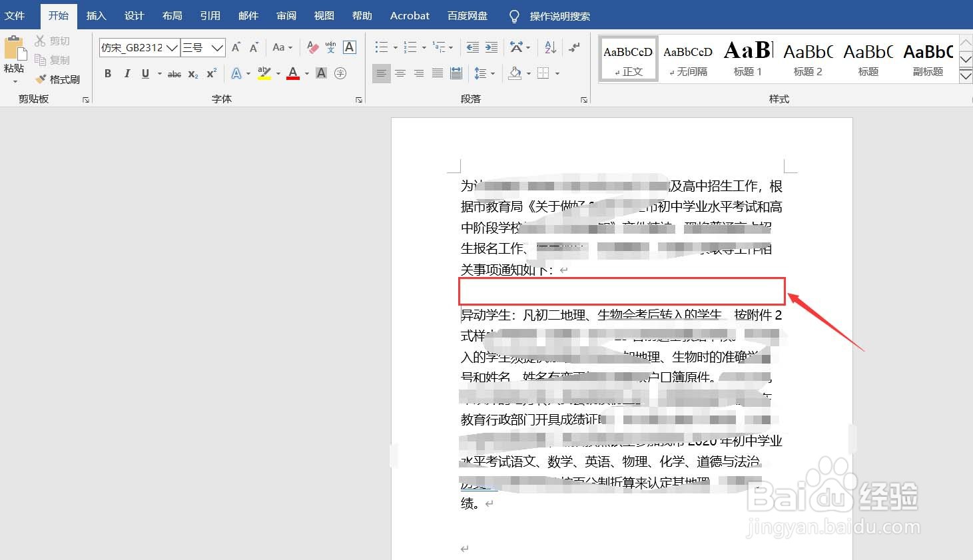The width and height of the screenshot is (973, 560).
Task: Increase paragraph indent
Action: point(491,47)
